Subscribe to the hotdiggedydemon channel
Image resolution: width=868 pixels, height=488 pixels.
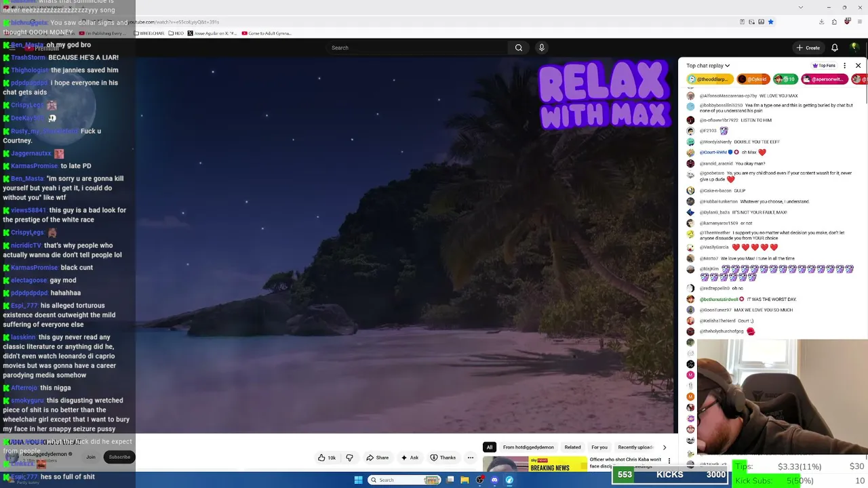119,457
